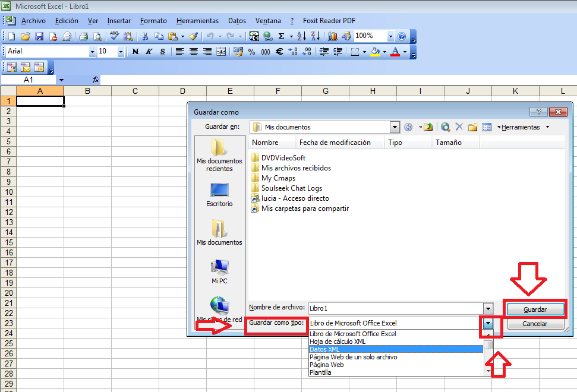Click the font color A icon

coord(395,52)
